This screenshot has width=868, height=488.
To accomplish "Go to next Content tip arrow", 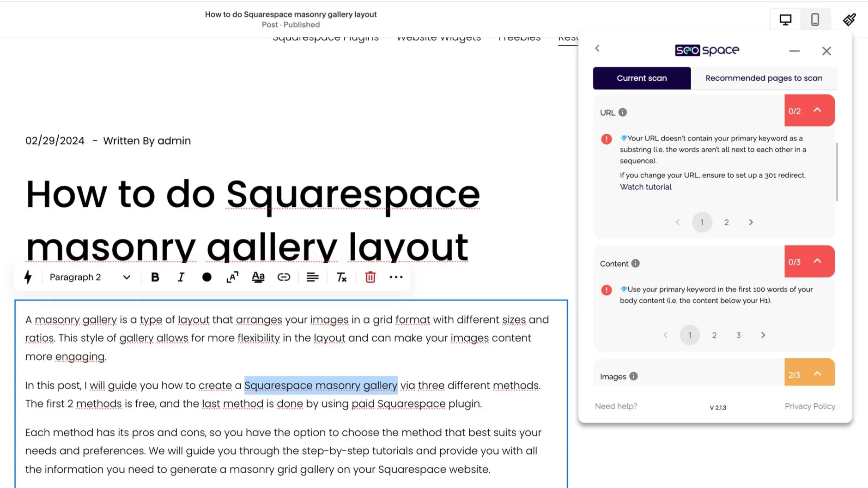I will coord(763,335).
